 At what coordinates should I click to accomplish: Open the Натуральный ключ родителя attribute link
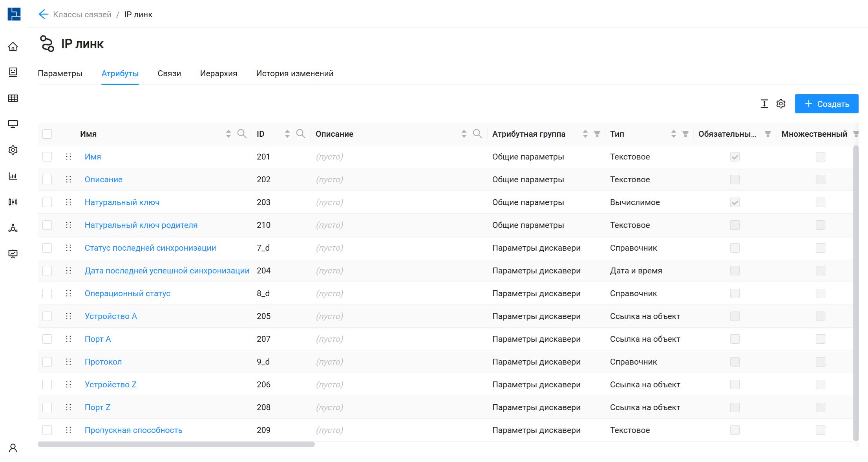pyautogui.click(x=141, y=225)
